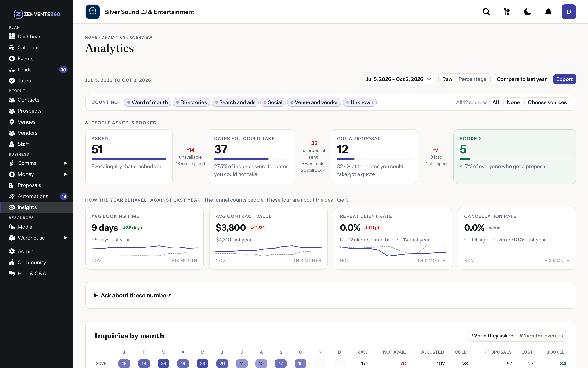The image size is (588, 368).
Task: Go to Calendar in sidebar
Action: pyautogui.click(x=37, y=47)
